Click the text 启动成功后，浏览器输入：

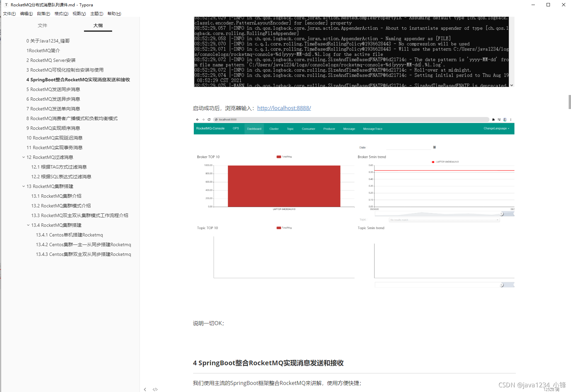(x=224, y=108)
